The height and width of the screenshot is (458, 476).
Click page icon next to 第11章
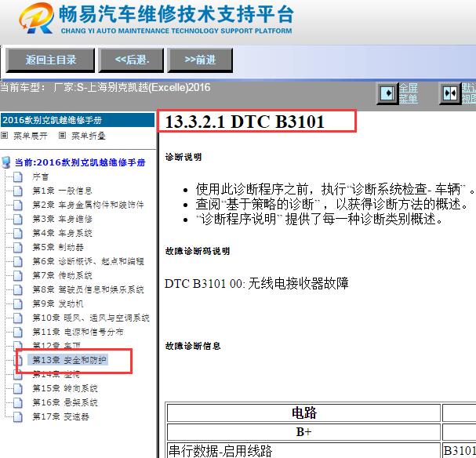coord(18,332)
